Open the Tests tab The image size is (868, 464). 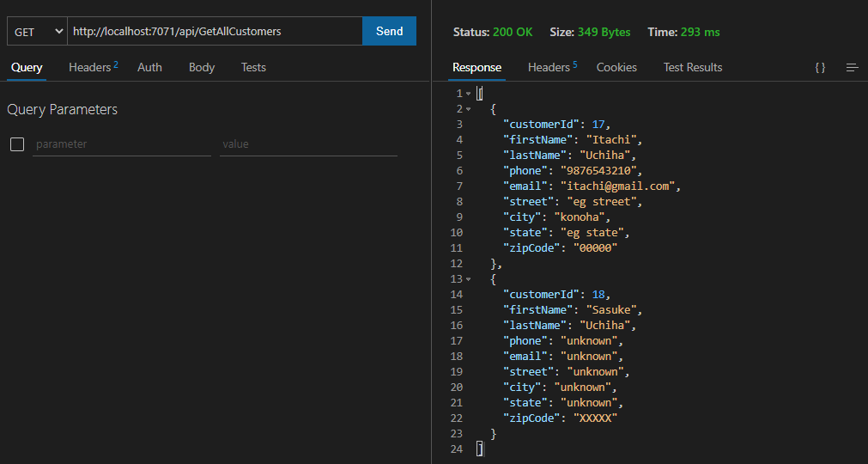(253, 67)
